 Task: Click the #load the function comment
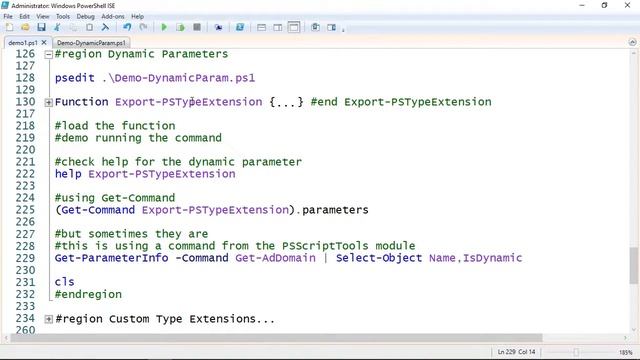[115, 126]
